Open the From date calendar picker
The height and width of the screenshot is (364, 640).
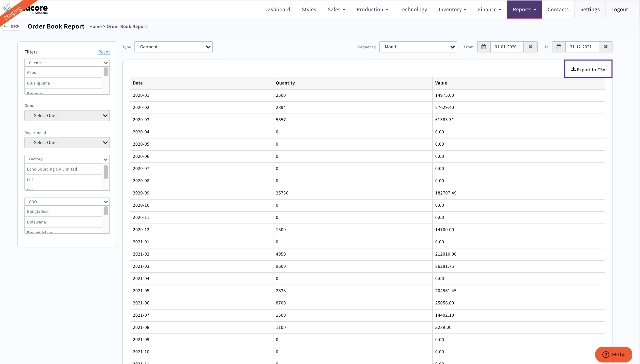click(x=484, y=47)
